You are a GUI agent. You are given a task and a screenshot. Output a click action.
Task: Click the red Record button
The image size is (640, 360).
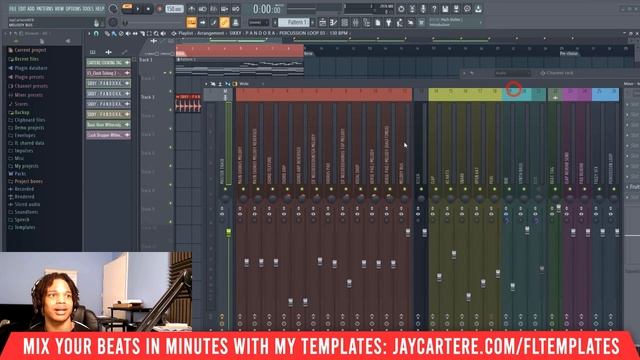pyautogui.click(x=159, y=9)
